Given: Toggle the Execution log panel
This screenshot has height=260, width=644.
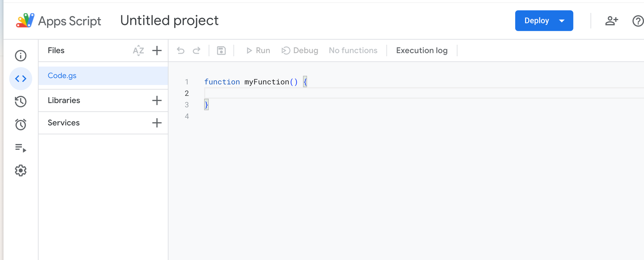Looking at the screenshot, I should [421, 50].
